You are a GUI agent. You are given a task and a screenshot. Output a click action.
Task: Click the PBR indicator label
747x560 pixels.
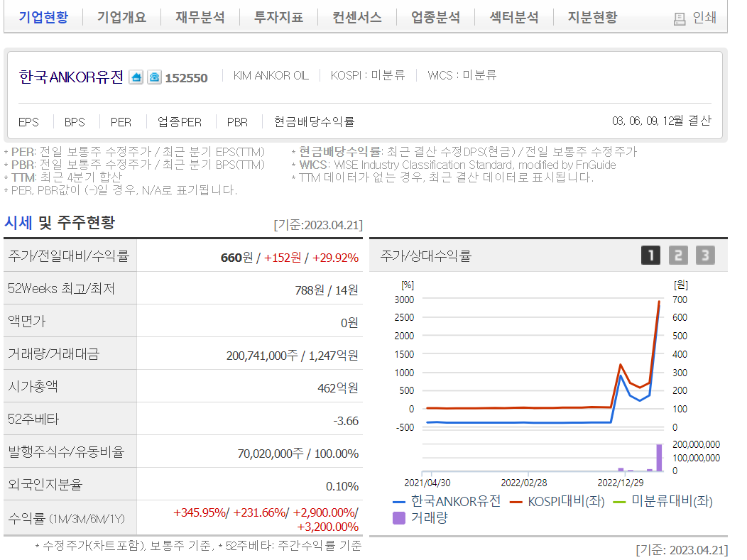pyautogui.click(x=237, y=122)
